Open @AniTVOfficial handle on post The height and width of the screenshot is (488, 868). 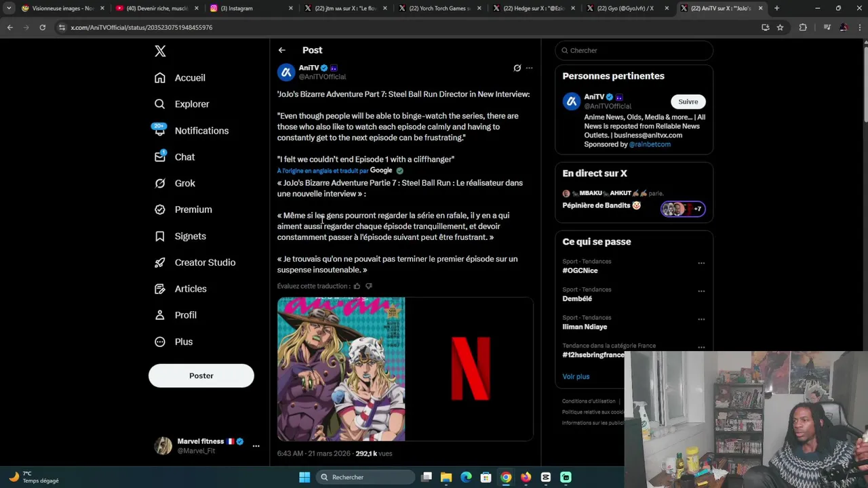pos(322,77)
